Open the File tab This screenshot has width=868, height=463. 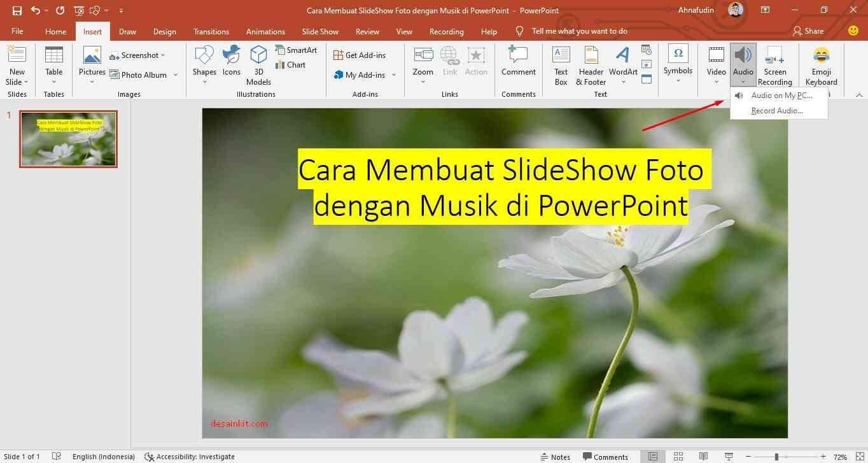click(x=17, y=31)
